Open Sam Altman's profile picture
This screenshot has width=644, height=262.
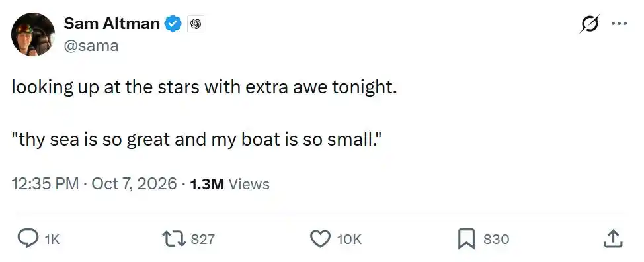tap(33, 34)
